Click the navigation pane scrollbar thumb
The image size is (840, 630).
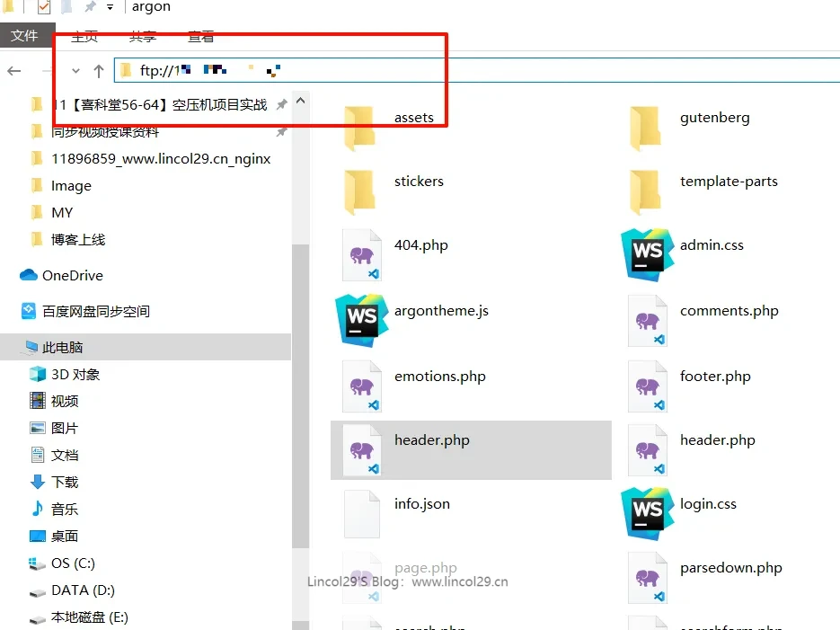(300, 395)
